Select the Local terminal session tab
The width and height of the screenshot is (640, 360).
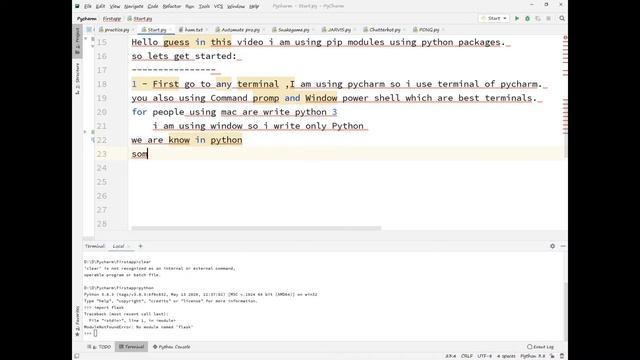point(118,246)
